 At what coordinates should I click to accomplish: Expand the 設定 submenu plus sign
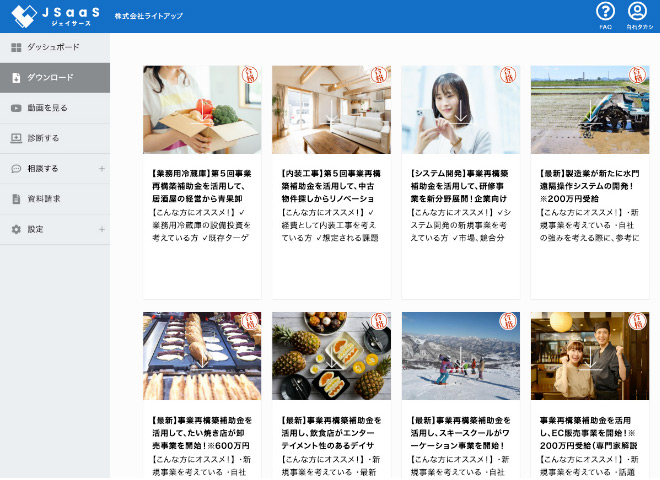[x=101, y=229]
